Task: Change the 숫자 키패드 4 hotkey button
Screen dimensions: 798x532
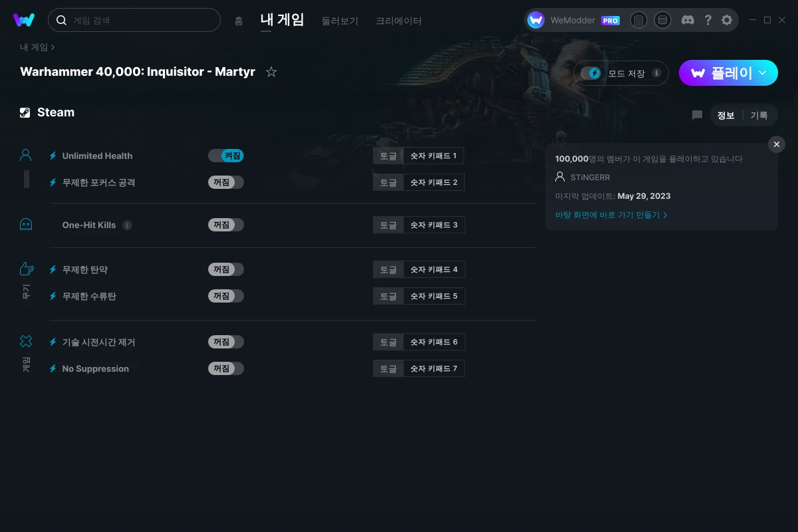Action: [434, 269]
